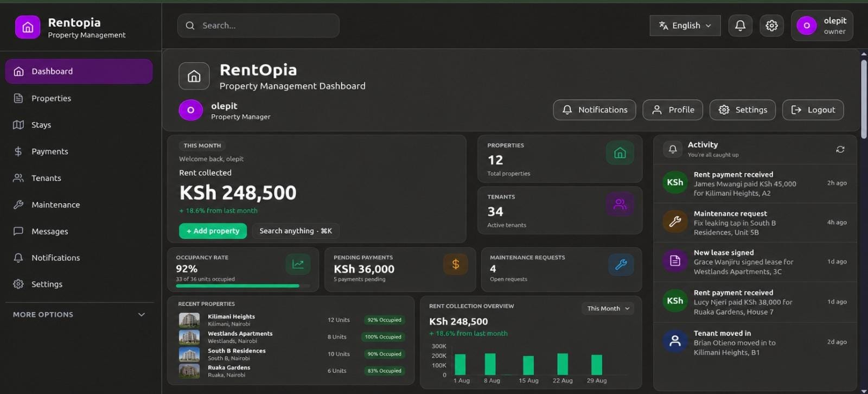
Task: Open the notification bell in top bar
Action: coord(740,26)
